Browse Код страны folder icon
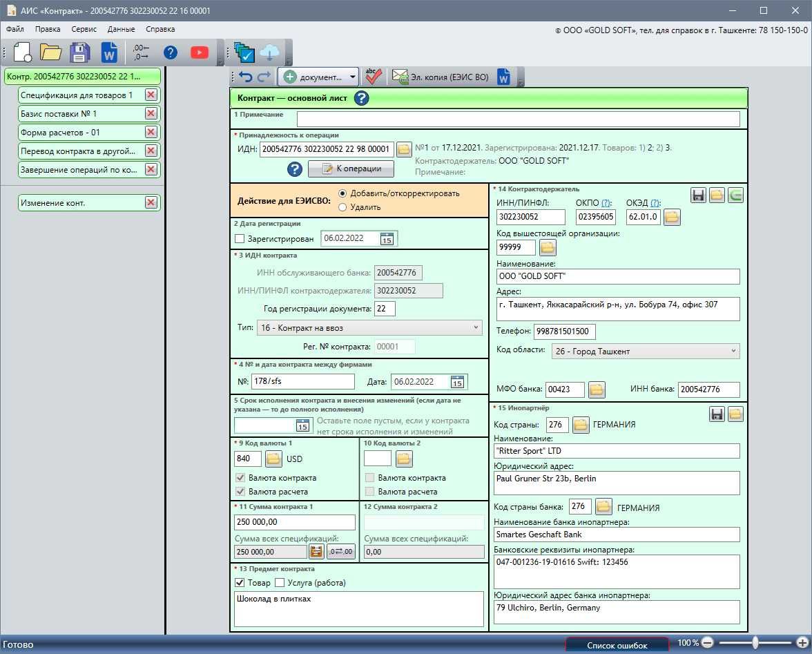 tap(581, 425)
